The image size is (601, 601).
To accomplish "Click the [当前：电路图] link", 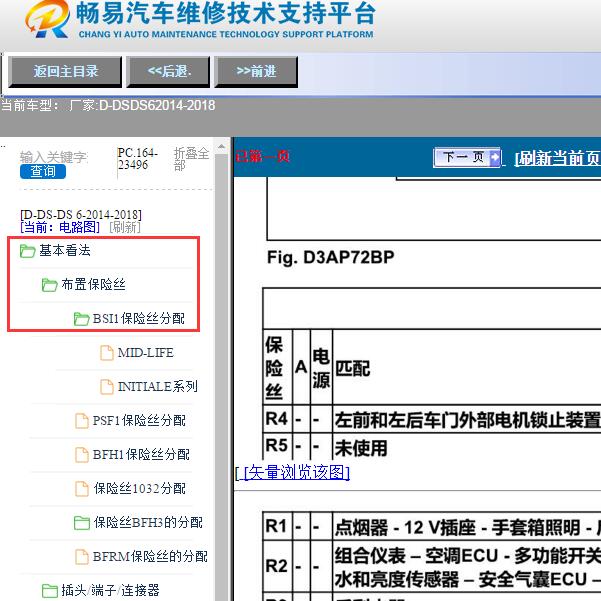I will click(60, 227).
